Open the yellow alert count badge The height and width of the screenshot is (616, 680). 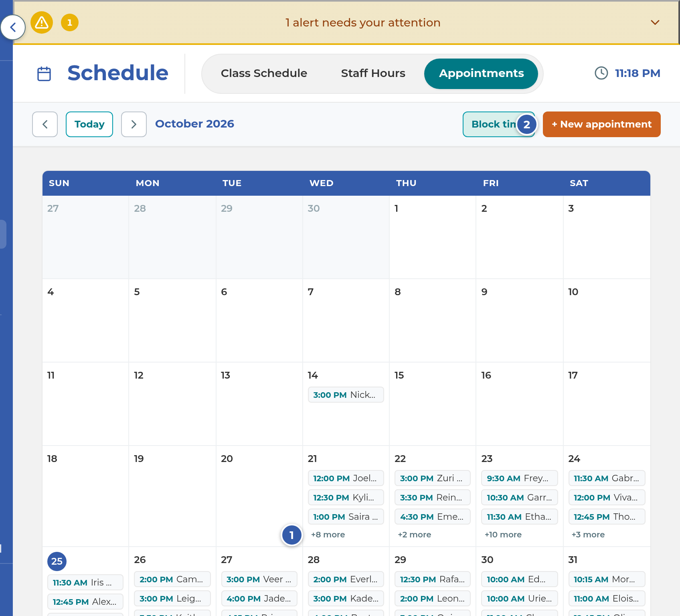coord(70,22)
